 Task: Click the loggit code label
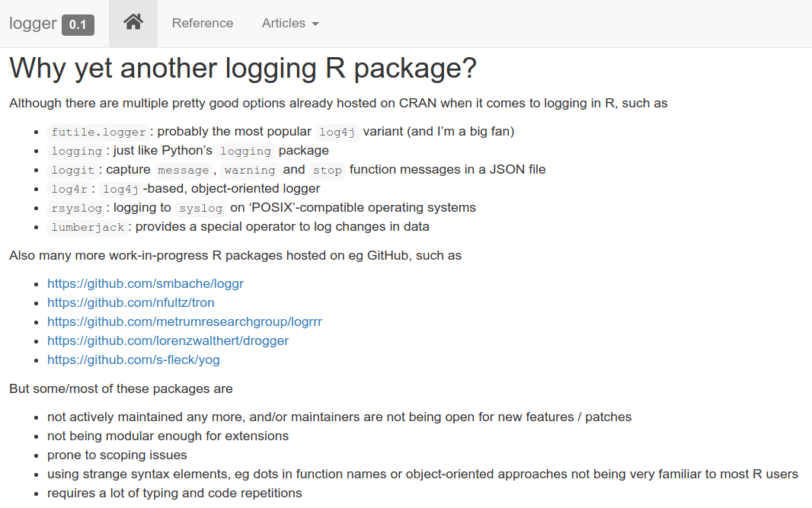(73, 171)
